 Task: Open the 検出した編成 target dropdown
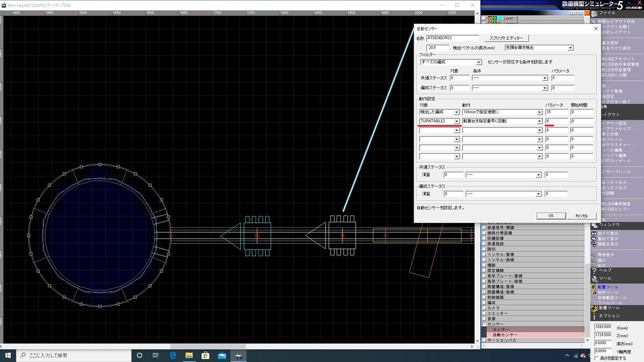tap(457, 112)
